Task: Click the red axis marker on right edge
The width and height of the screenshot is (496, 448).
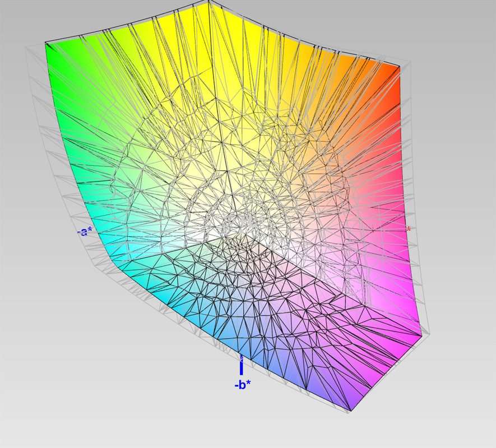Action: tap(409, 228)
